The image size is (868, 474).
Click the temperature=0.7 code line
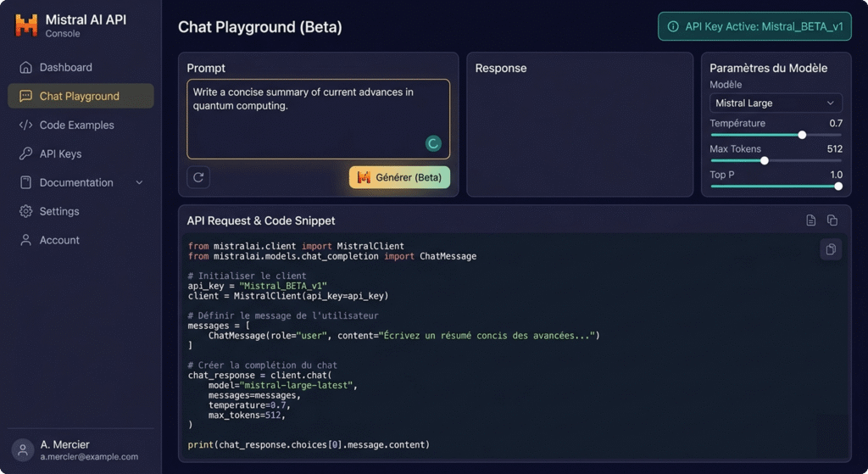click(x=249, y=404)
